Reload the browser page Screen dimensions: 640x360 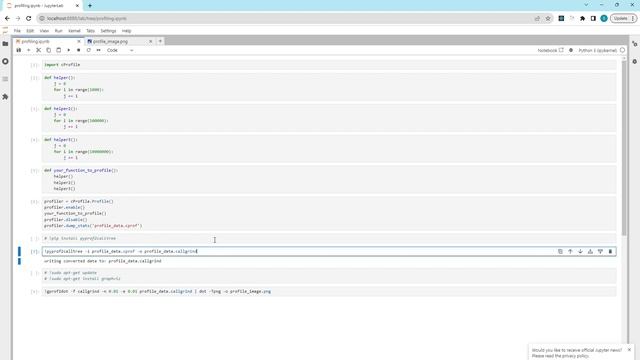[29, 18]
